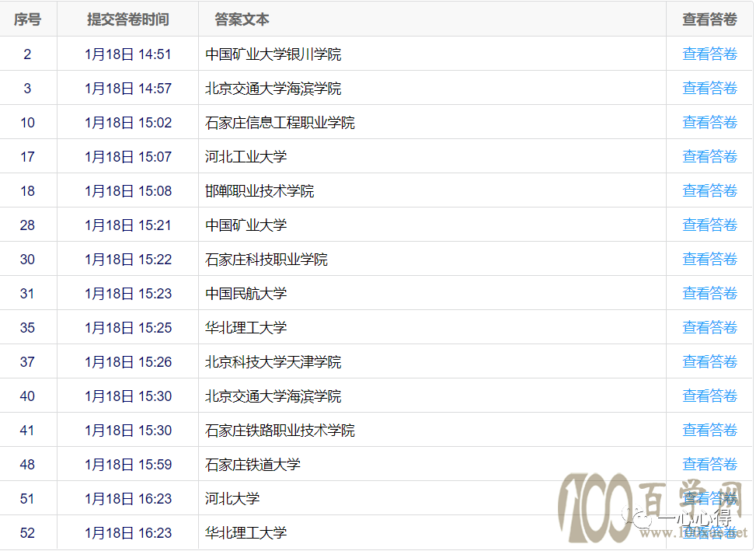This screenshot has width=756, height=551.
Task: View answer sheet for 北京科技大学天津学院
Action: (709, 361)
